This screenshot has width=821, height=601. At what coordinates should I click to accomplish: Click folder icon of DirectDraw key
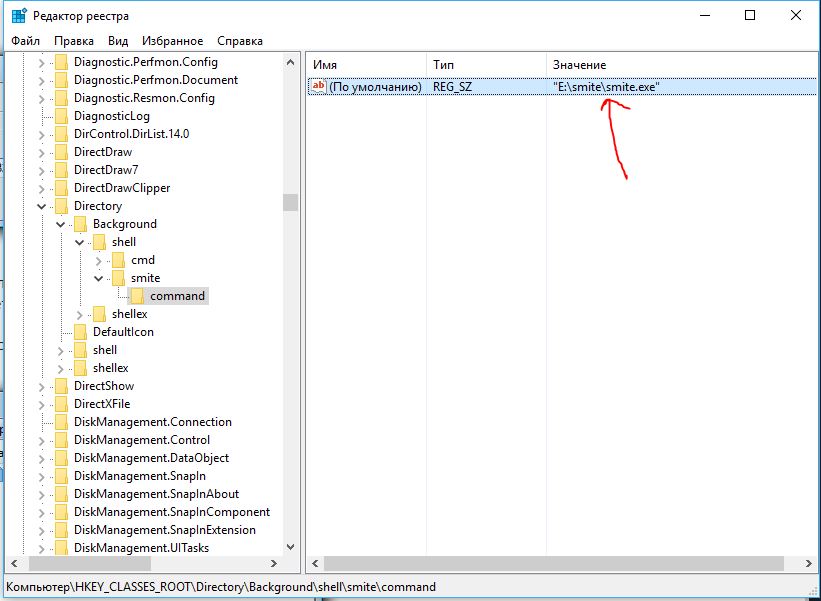tap(62, 152)
